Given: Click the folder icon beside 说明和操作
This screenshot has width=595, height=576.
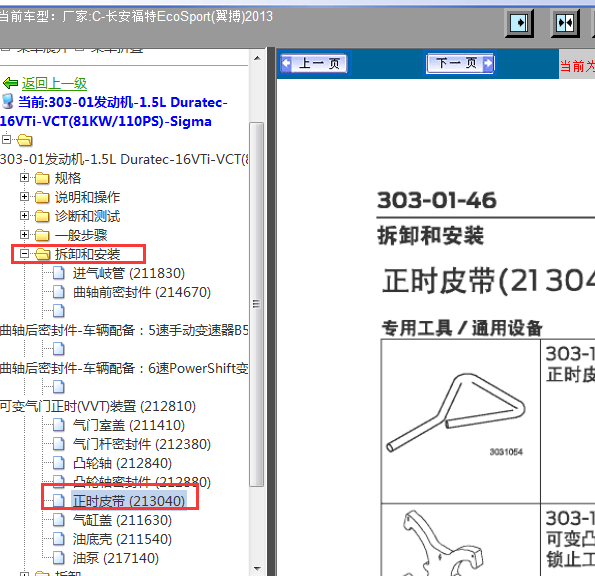Looking at the screenshot, I should pyautogui.click(x=42, y=197).
